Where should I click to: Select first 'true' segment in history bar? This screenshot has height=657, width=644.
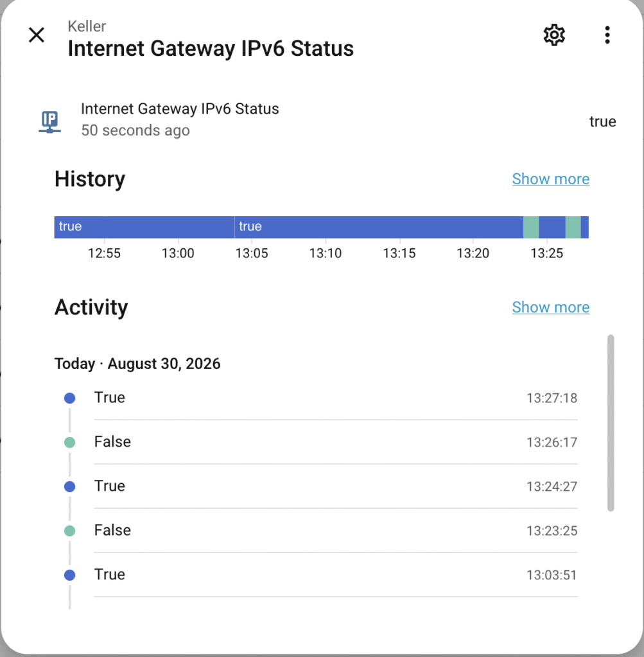click(x=144, y=227)
